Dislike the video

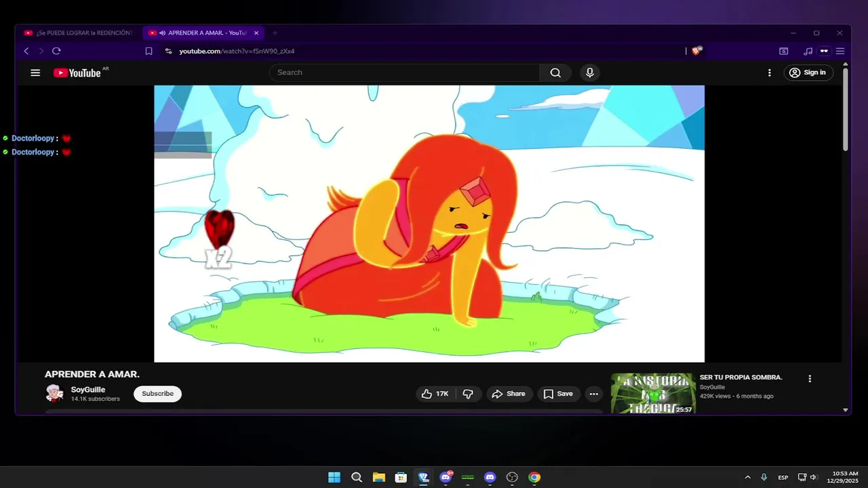[468, 394]
